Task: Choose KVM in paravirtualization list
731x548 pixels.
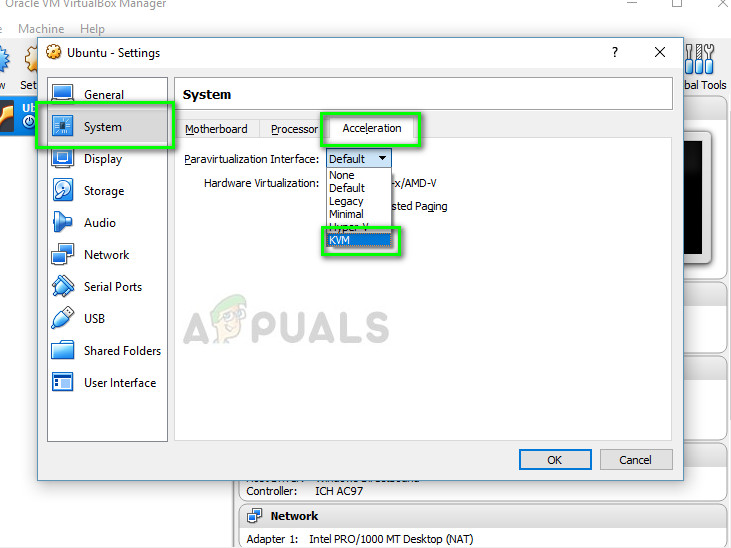Action: [359, 240]
